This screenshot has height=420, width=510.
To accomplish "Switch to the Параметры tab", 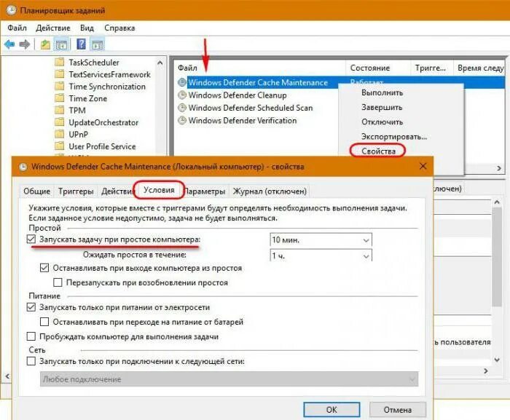I will (x=205, y=191).
